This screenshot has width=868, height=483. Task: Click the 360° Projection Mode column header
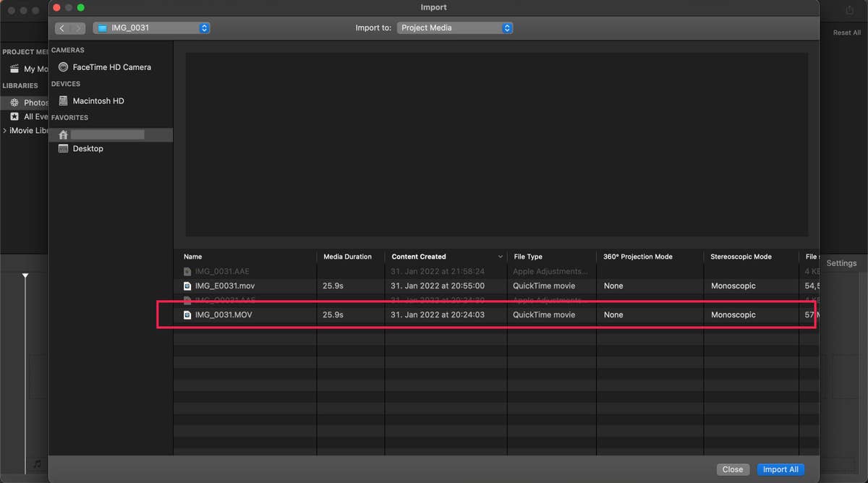point(637,257)
